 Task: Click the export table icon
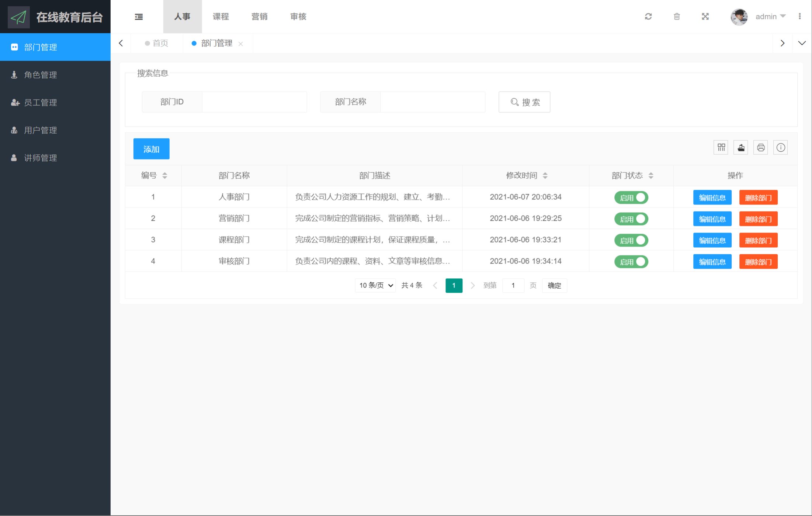coord(741,148)
